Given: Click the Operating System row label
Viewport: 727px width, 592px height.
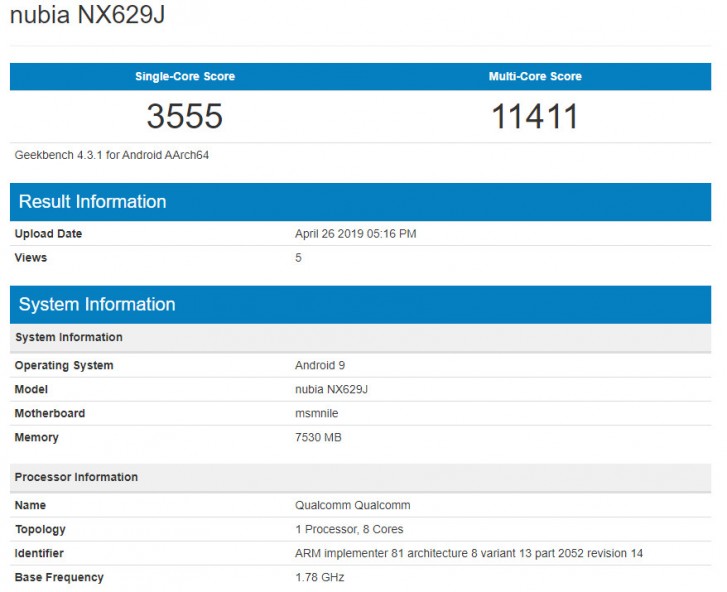Looking at the screenshot, I should 64,366.
